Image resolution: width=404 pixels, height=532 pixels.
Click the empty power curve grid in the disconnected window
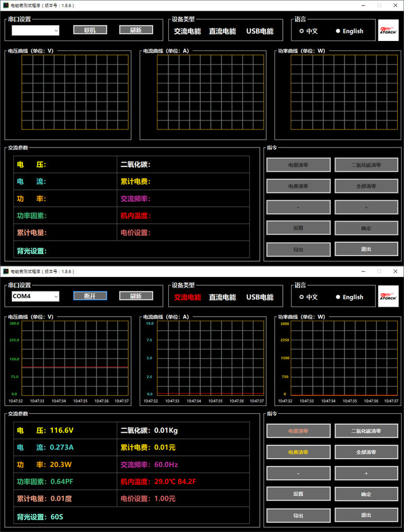pyautogui.click(x=345, y=92)
